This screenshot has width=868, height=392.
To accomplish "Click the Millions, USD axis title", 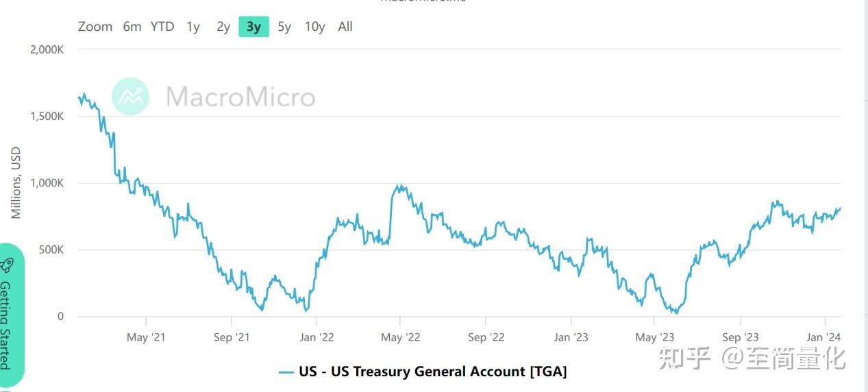I will coord(16,183).
